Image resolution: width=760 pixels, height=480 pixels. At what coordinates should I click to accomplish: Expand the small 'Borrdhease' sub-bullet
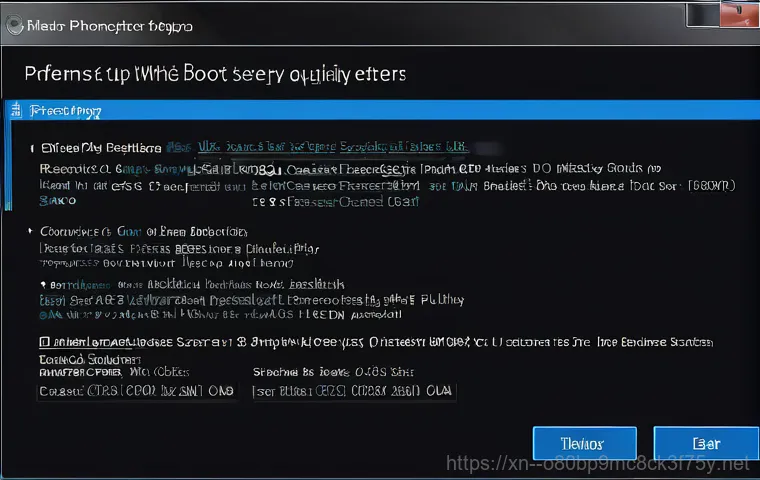43,284
